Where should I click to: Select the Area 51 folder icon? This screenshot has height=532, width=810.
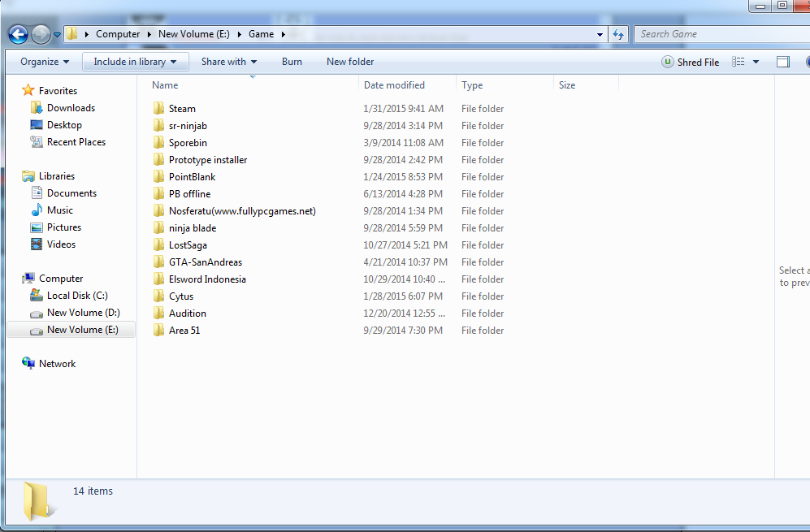(159, 330)
